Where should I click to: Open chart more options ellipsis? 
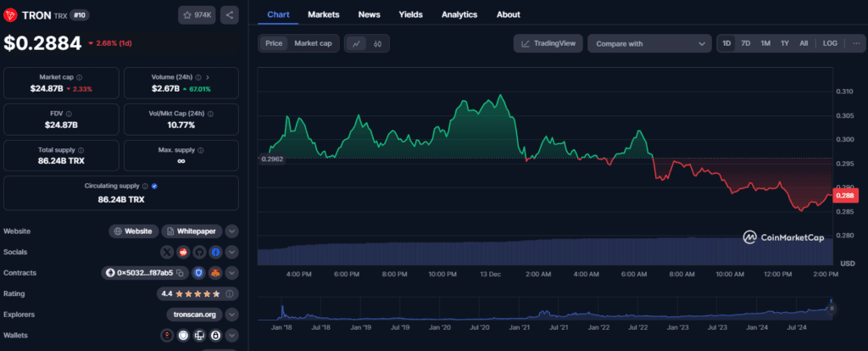[x=856, y=43]
